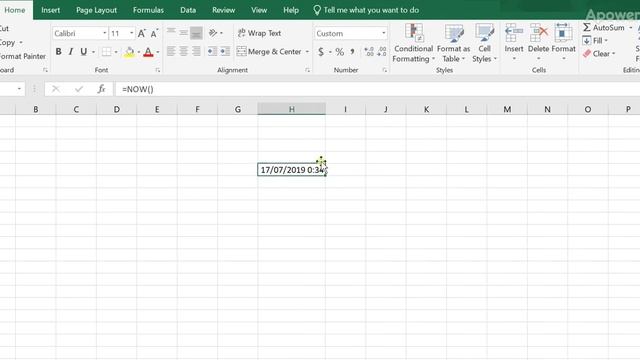Screen dimensions: 640x360
Task: Open Cell Styles gallery
Action: tap(484, 43)
